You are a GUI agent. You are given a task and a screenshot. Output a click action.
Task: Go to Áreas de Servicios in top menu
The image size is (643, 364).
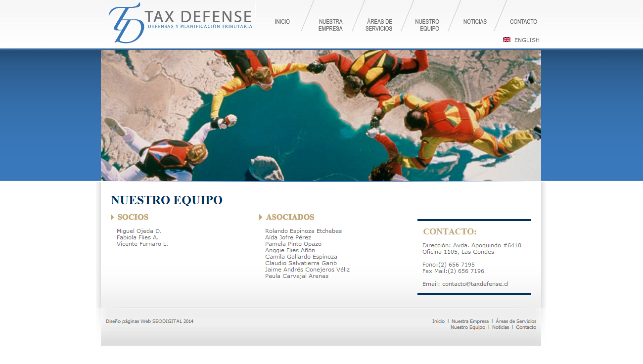click(379, 25)
